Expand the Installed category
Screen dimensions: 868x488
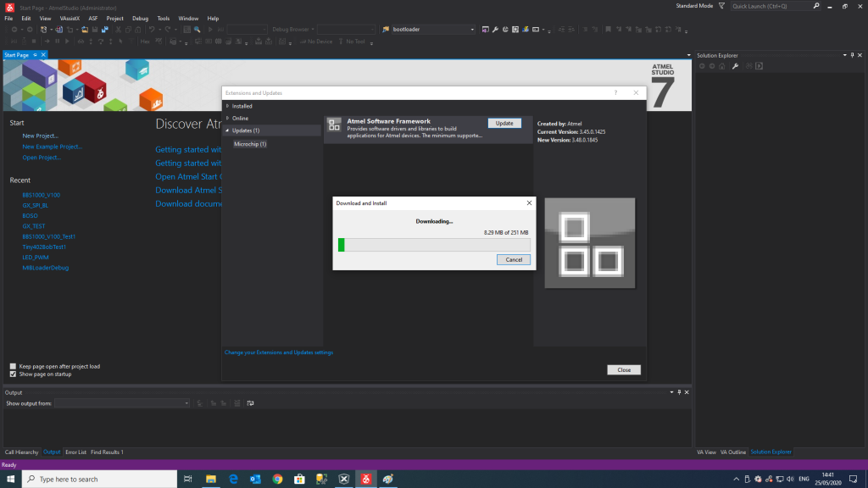tap(227, 106)
